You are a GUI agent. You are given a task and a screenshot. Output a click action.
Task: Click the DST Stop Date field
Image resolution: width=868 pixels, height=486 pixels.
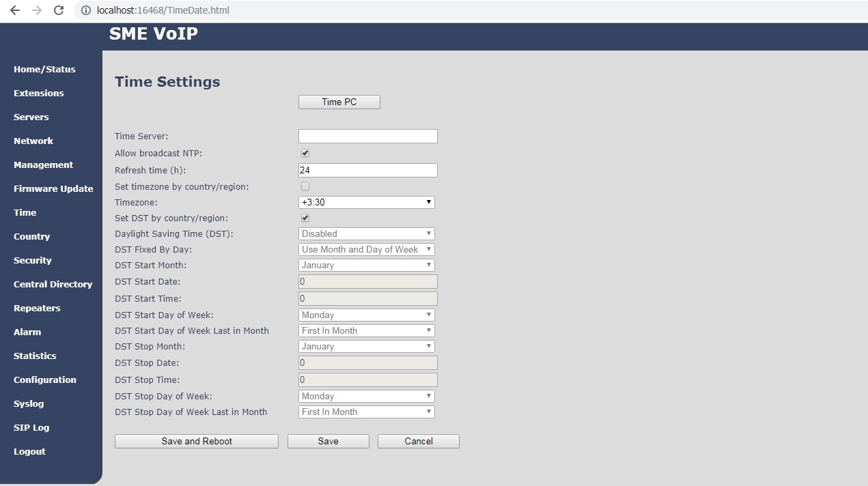(368, 363)
